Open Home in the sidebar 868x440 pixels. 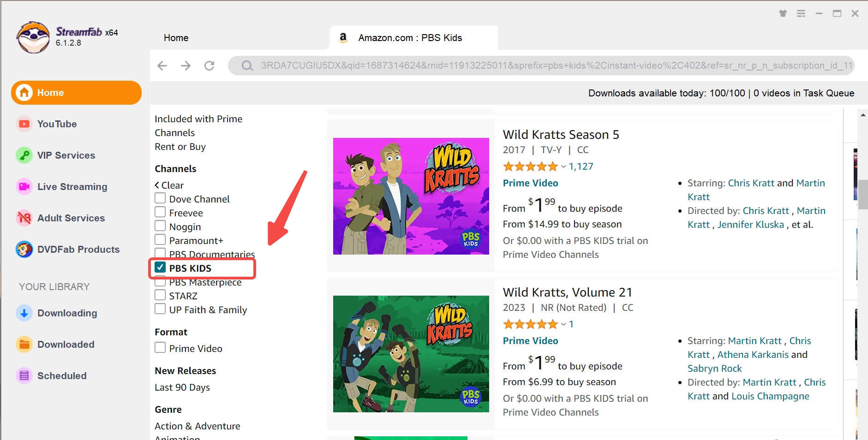coord(76,93)
